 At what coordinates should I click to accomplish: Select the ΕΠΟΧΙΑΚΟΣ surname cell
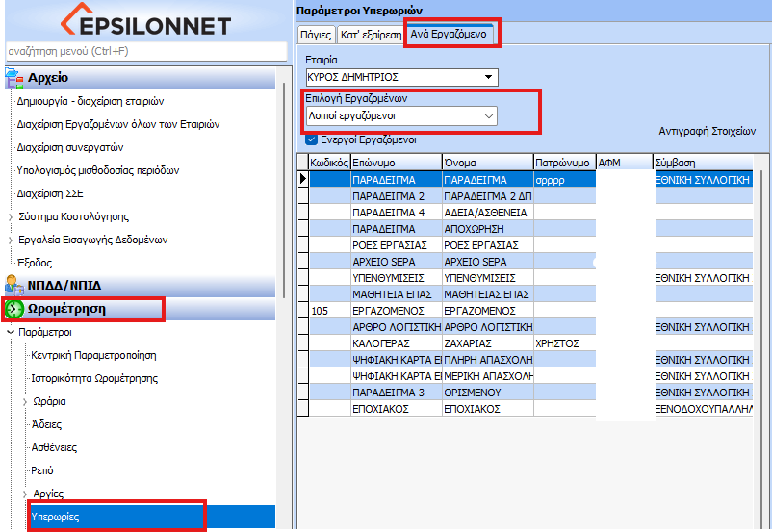397,409
